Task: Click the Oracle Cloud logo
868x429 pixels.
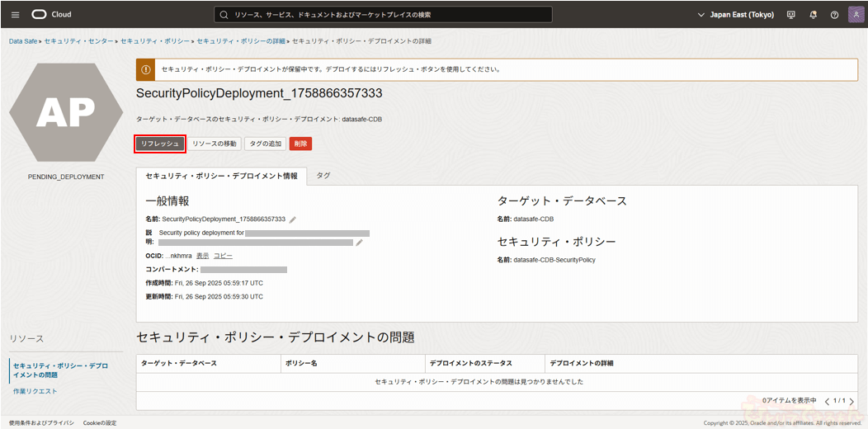Action: click(51, 14)
